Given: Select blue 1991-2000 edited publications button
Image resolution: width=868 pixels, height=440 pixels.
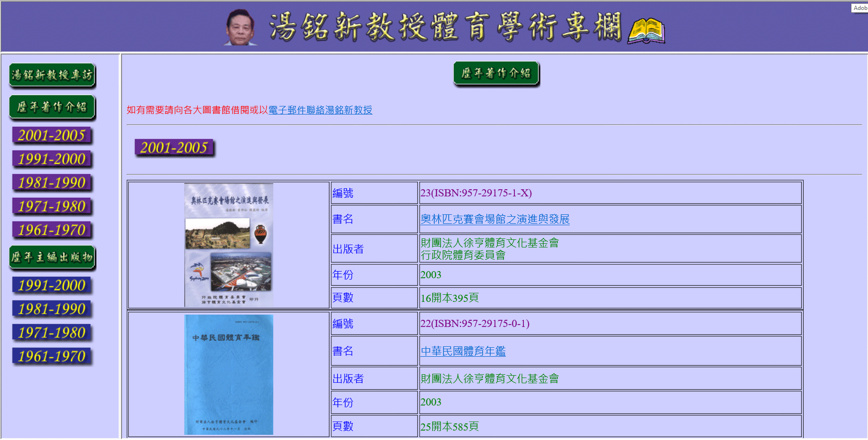Looking at the screenshot, I should pyautogui.click(x=52, y=286).
